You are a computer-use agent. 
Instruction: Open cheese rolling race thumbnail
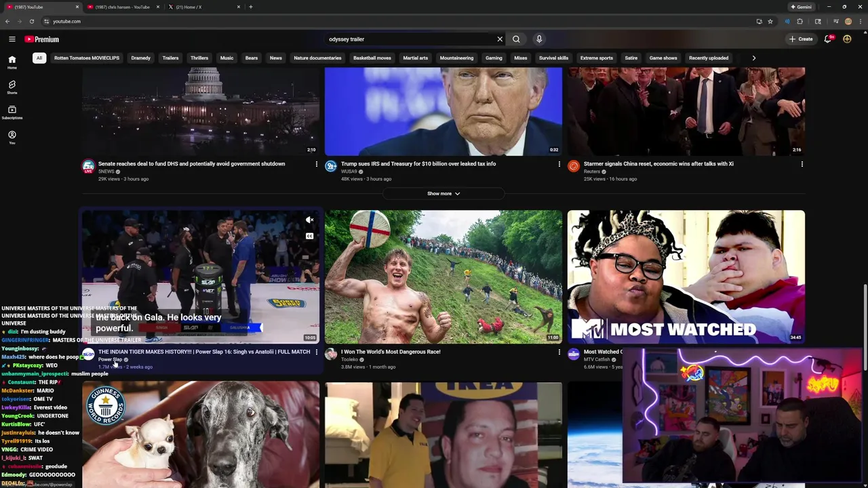[443, 277]
